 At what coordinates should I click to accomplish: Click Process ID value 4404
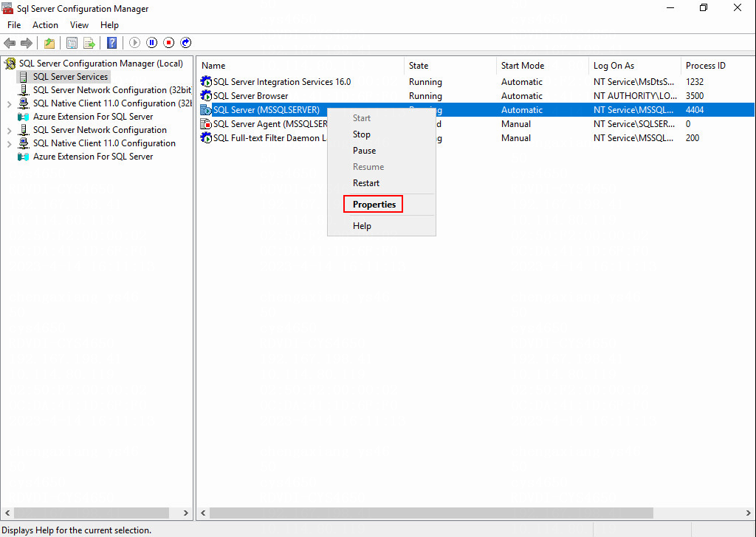(x=695, y=110)
